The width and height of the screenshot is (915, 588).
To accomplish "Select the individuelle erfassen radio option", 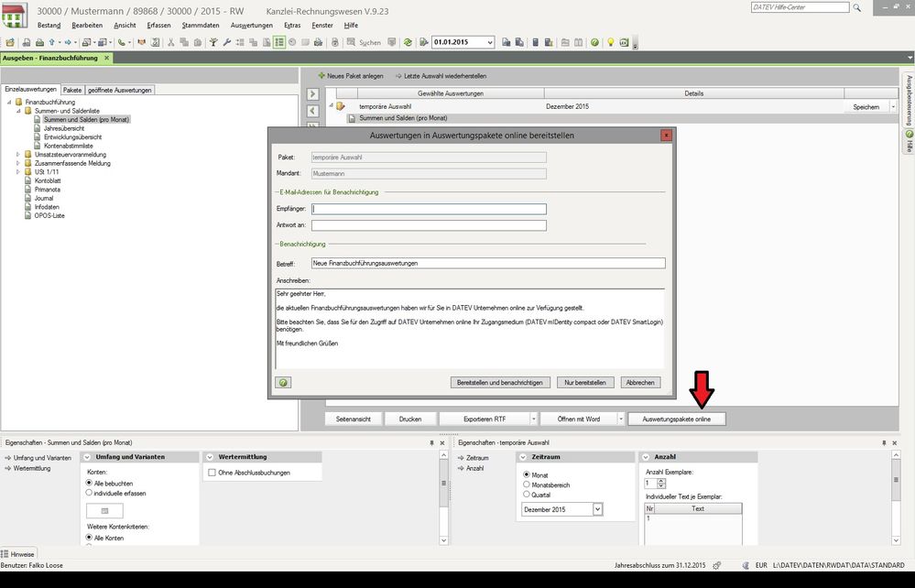I will tap(90, 493).
